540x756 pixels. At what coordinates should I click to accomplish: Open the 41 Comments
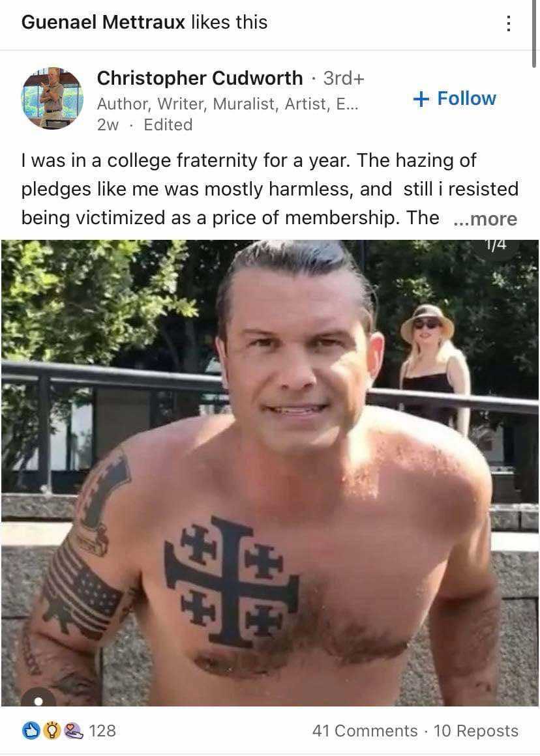click(x=365, y=731)
